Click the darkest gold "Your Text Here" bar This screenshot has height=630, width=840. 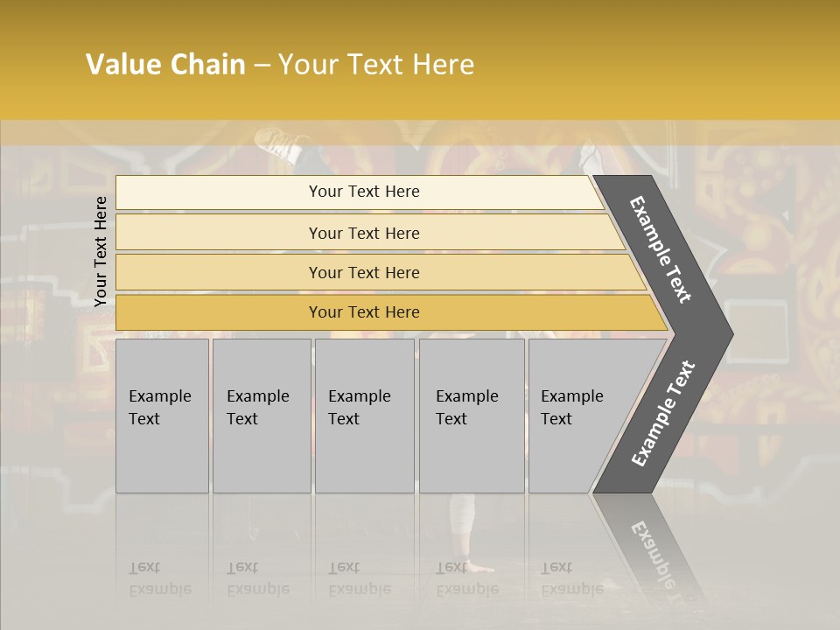364,312
